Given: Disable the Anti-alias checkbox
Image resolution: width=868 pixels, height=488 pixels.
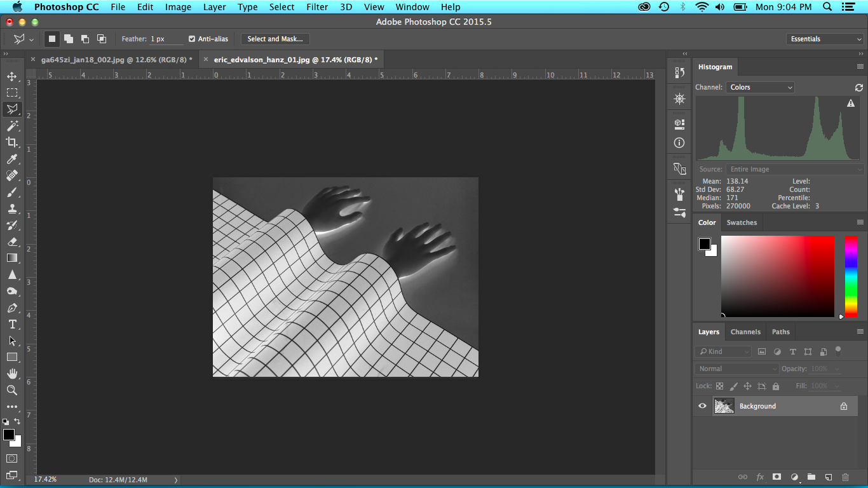Looking at the screenshot, I should pyautogui.click(x=192, y=39).
